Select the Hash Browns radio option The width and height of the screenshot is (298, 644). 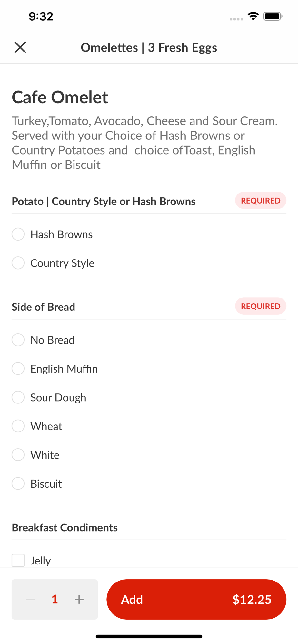18,234
